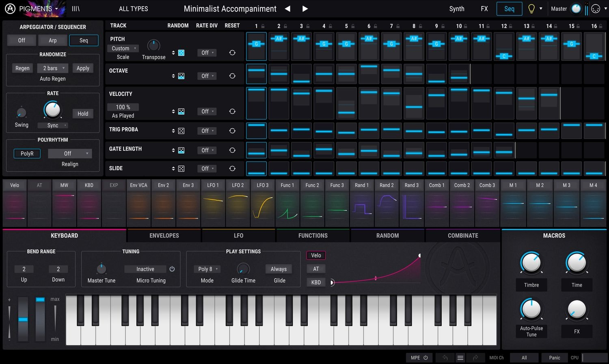609x364 pixels.
Task: Click the Panic button
Action: (555, 358)
